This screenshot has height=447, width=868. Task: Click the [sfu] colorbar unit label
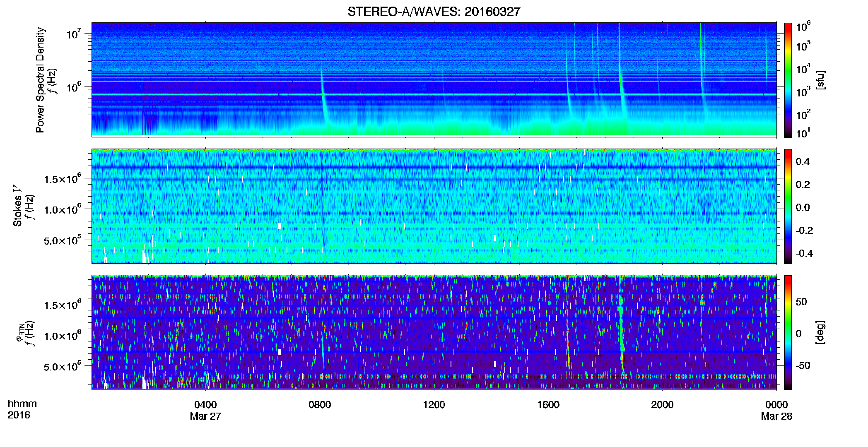820,80
